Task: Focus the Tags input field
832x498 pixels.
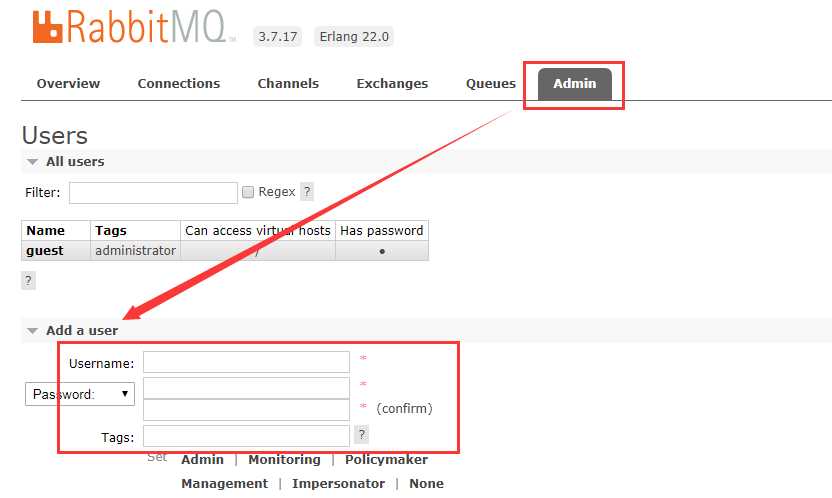Action: coord(246,436)
